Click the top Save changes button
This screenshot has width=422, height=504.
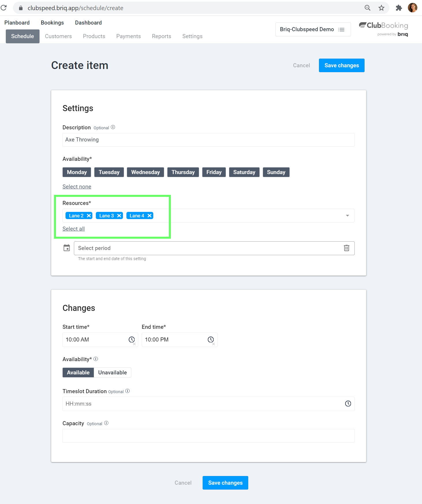click(341, 66)
